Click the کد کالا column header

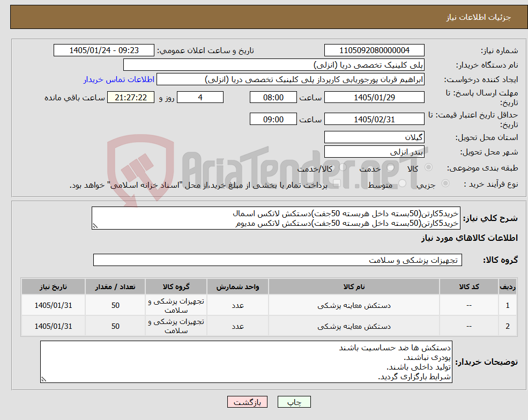click(x=468, y=286)
